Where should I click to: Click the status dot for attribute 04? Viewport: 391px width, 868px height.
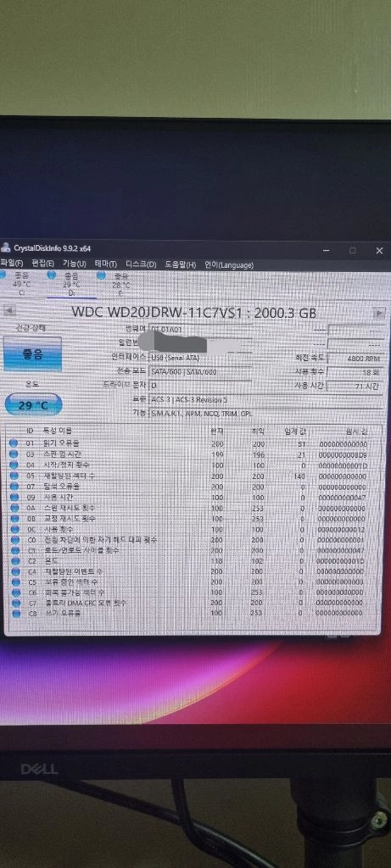coord(14,465)
